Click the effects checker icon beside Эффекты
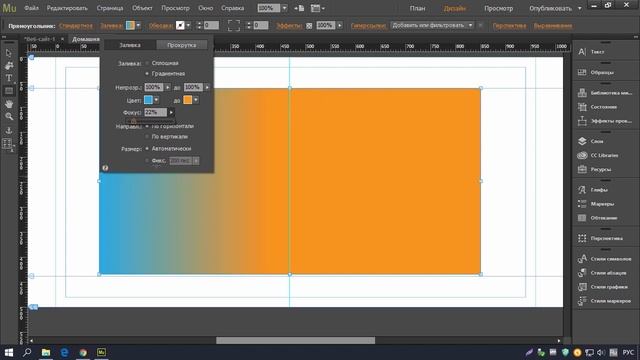This screenshot has width=640, height=360. point(309,26)
